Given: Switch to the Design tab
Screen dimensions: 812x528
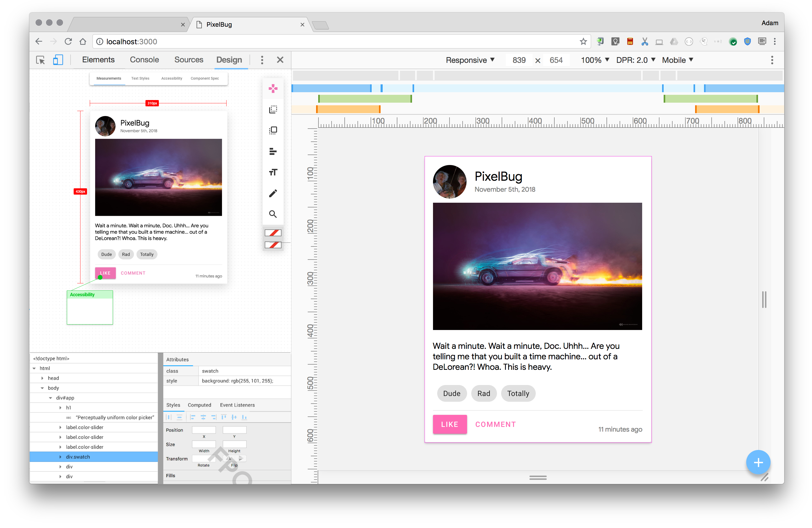Looking at the screenshot, I should 229,60.
